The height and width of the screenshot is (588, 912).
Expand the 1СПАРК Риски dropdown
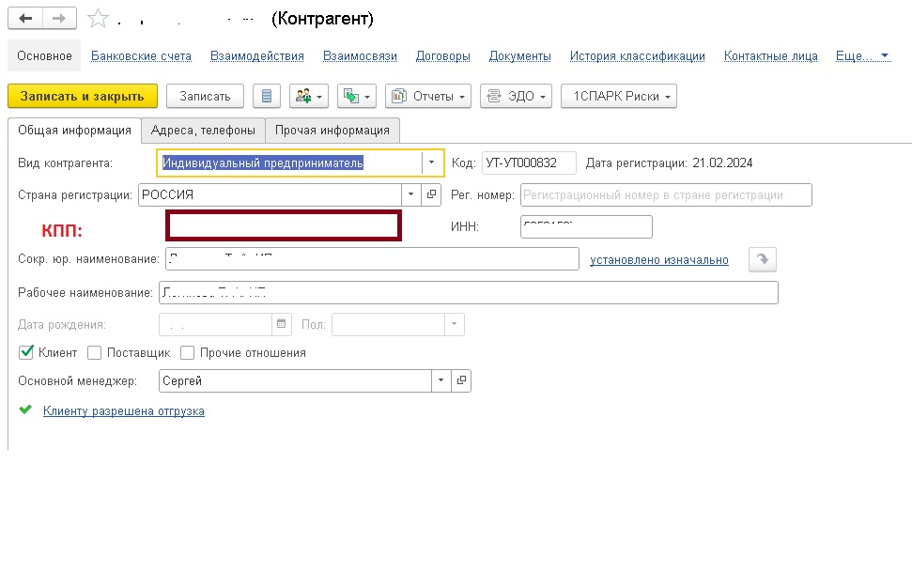click(618, 96)
